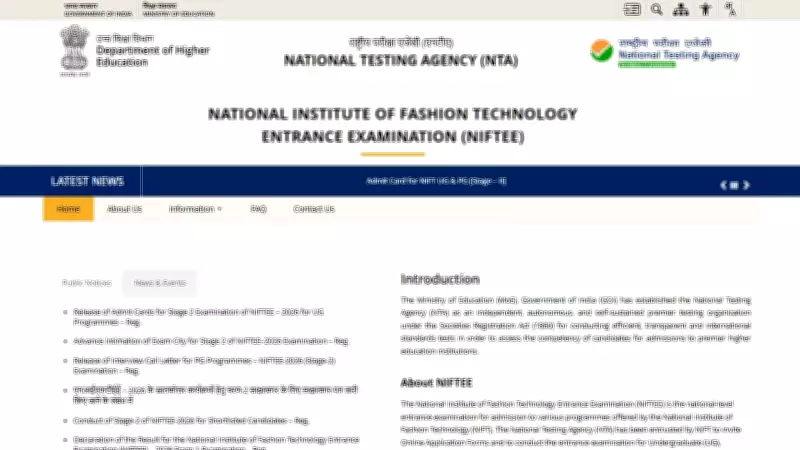This screenshot has width=800, height=450.
Task: Open Declaration of the Result notice
Action: pyautogui.click(x=216, y=442)
